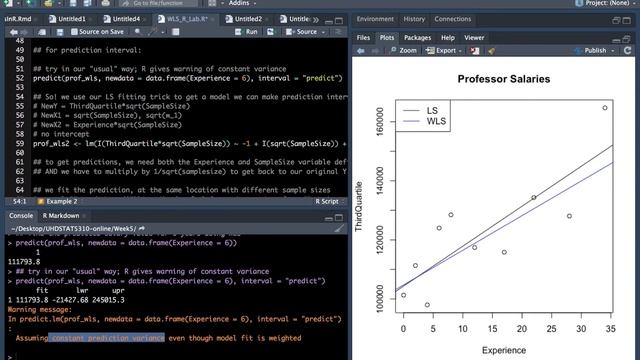Screen dimensions: 640x360
Task: Click the workspace panes grid icon
Action: pos(212,3)
